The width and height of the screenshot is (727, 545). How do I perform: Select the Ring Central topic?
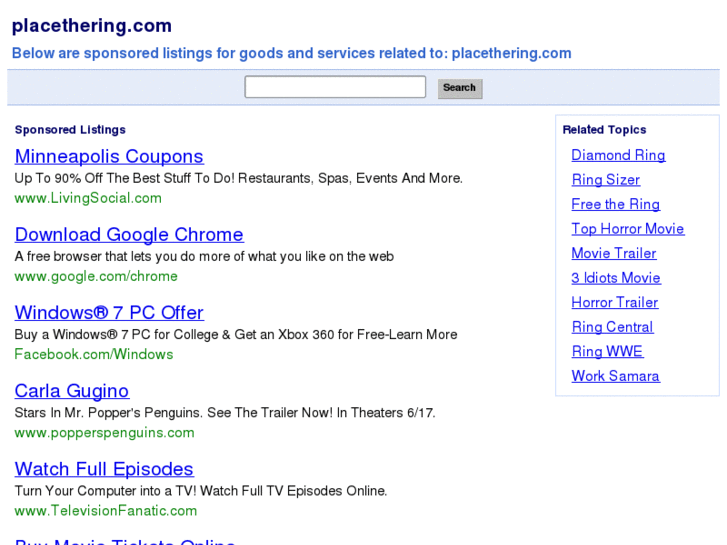(612, 327)
